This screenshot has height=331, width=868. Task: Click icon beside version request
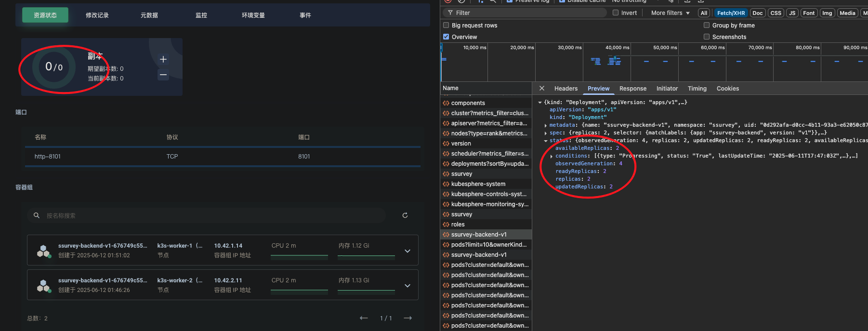click(446, 144)
